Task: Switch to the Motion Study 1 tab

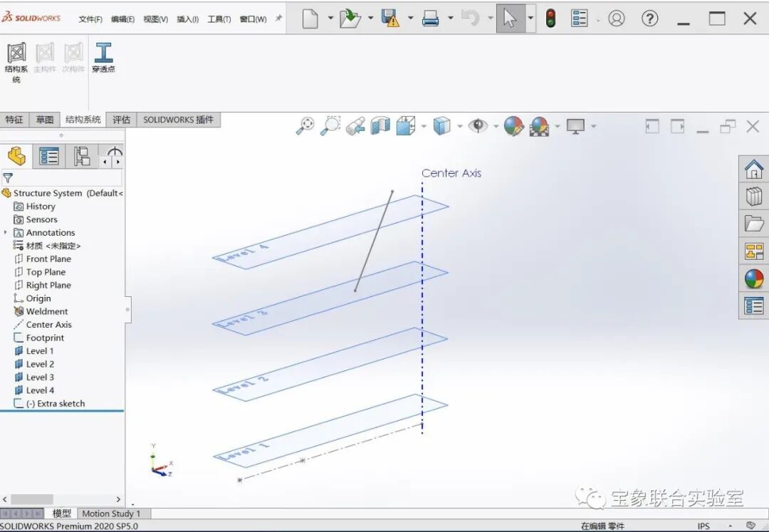Action: [x=111, y=513]
